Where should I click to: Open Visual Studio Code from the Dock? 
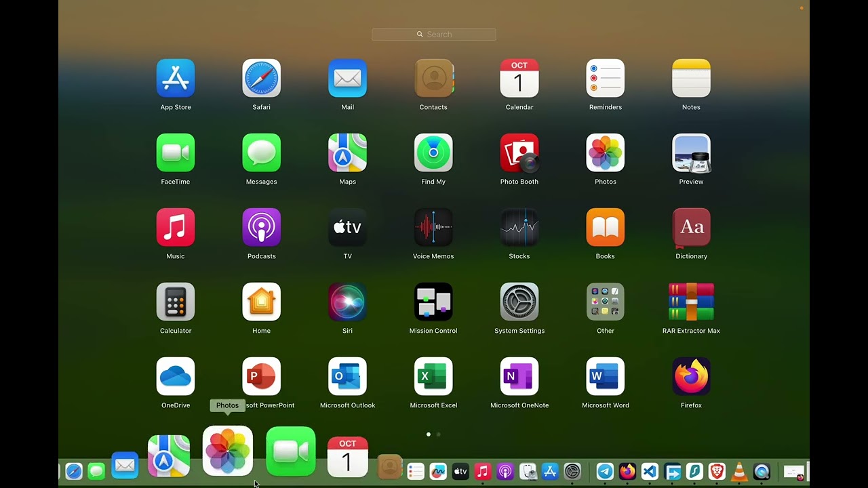point(650,471)
